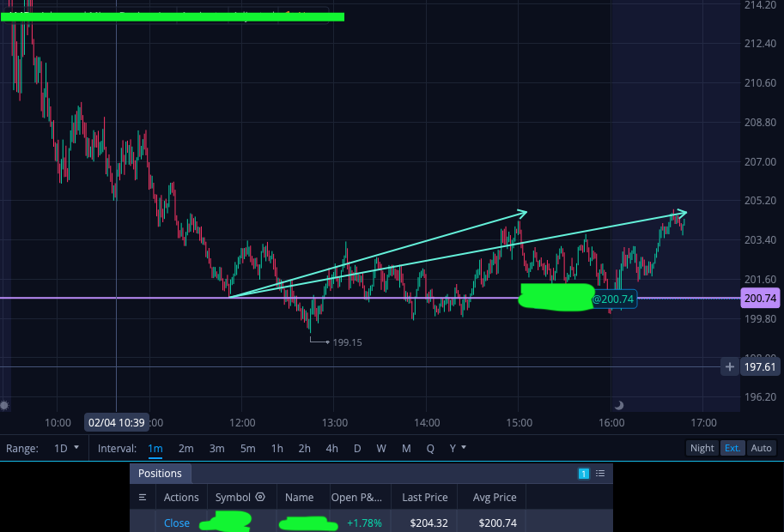The width and height of the screenshot is (784, 532).
Task: Toggle Auto price scaling
Action: tap(761, 448)
